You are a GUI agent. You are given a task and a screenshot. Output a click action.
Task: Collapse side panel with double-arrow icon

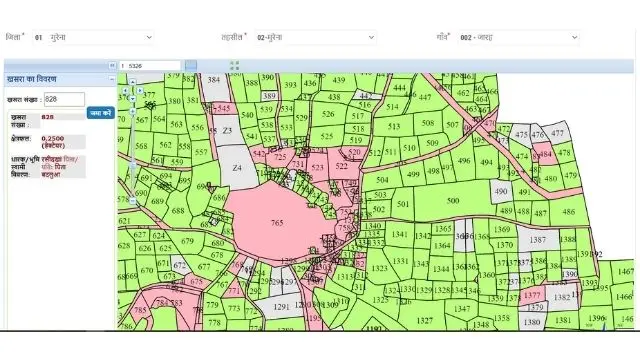pyautogui.click(x=112, y=65)
